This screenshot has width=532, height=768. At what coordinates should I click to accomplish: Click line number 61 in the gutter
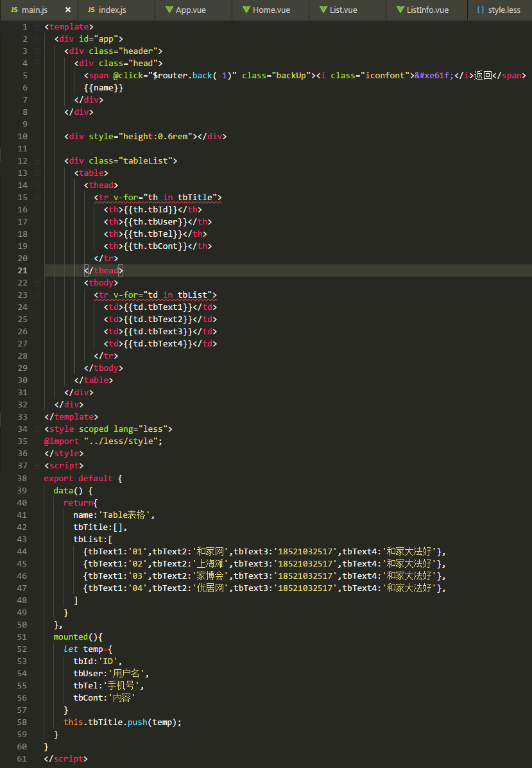[x=22, y=758]
